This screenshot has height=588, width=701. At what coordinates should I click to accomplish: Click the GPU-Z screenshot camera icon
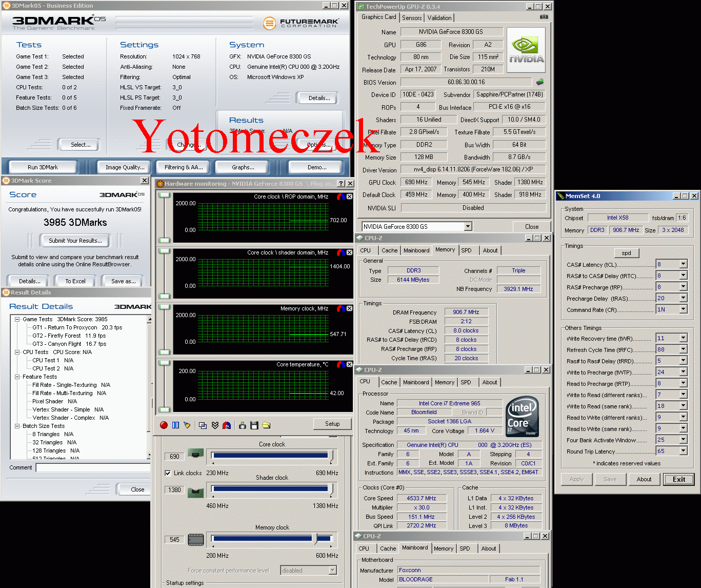tap(544, 17)
